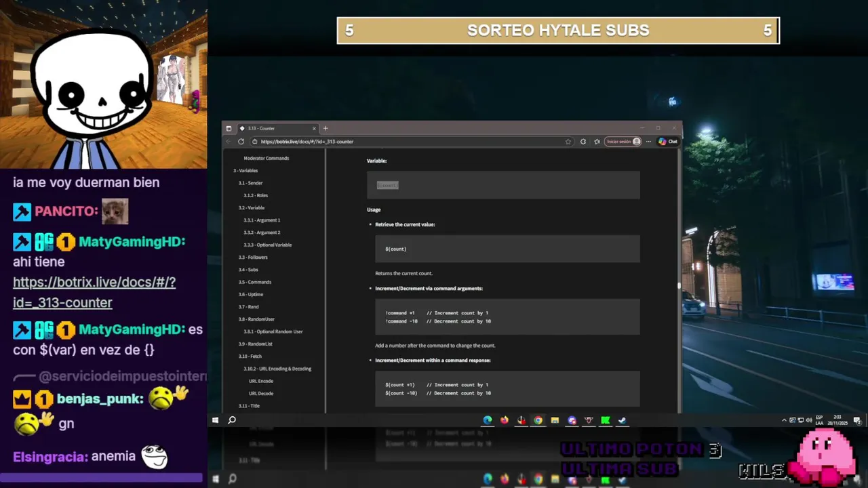Open 3.4 - Subs docs entry
The height and width of the screenshot is (488, 868).
pos(248,270)
